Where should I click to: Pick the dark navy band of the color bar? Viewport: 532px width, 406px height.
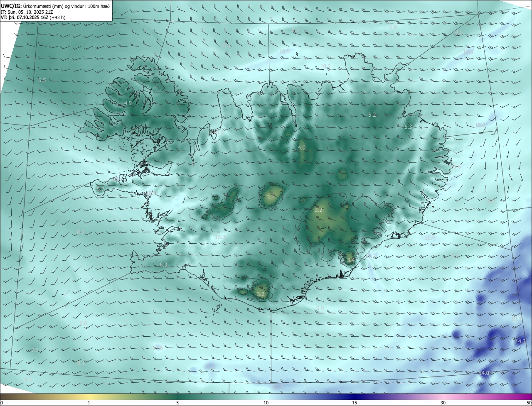[355, 396]
